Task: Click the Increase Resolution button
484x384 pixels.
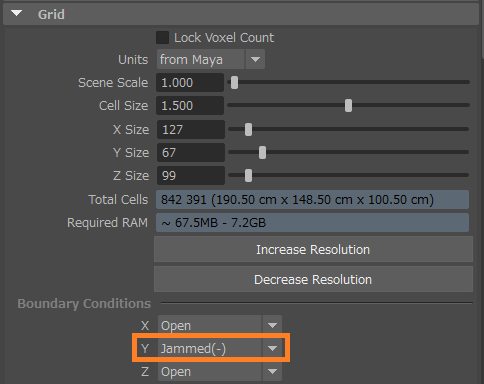Action: tap(313, 249)
